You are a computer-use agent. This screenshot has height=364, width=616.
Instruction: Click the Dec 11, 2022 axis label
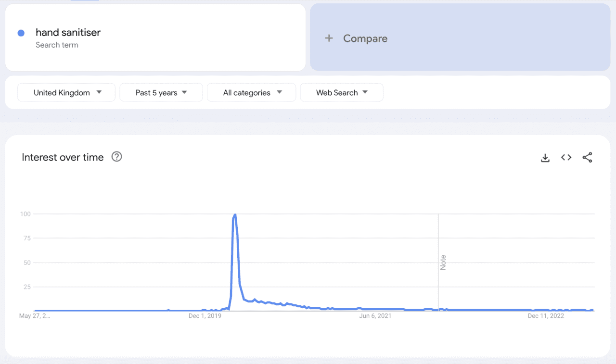point(546,316)
